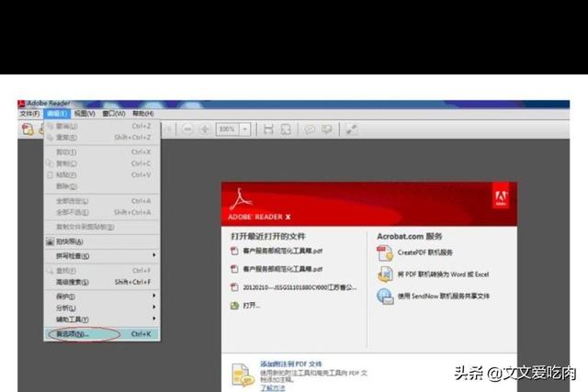Open the 帮助(H) menu
Viewport: 588px width, 392px height.
coord(143,114)
